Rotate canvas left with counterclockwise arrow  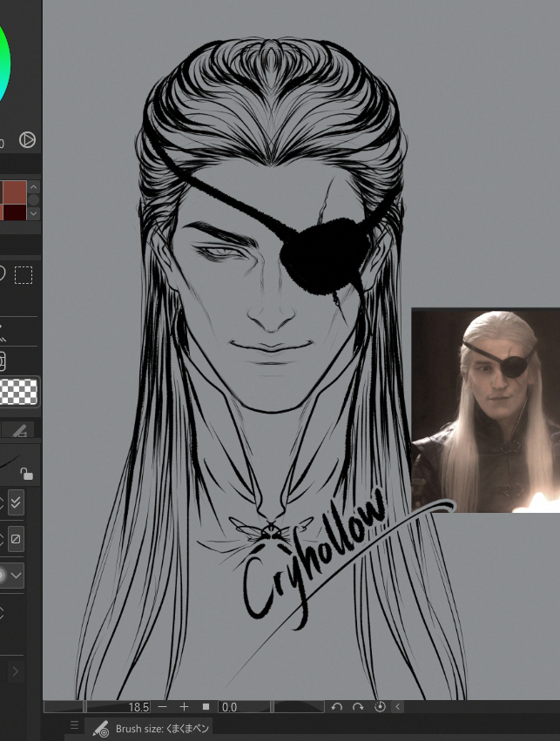[337, 707]
